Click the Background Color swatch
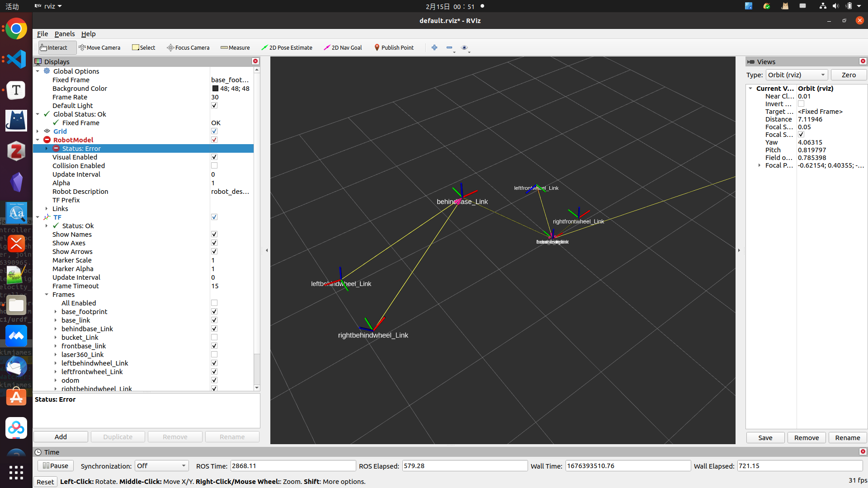The width and height of the screenshot is (868, 488). coord(215,89)
